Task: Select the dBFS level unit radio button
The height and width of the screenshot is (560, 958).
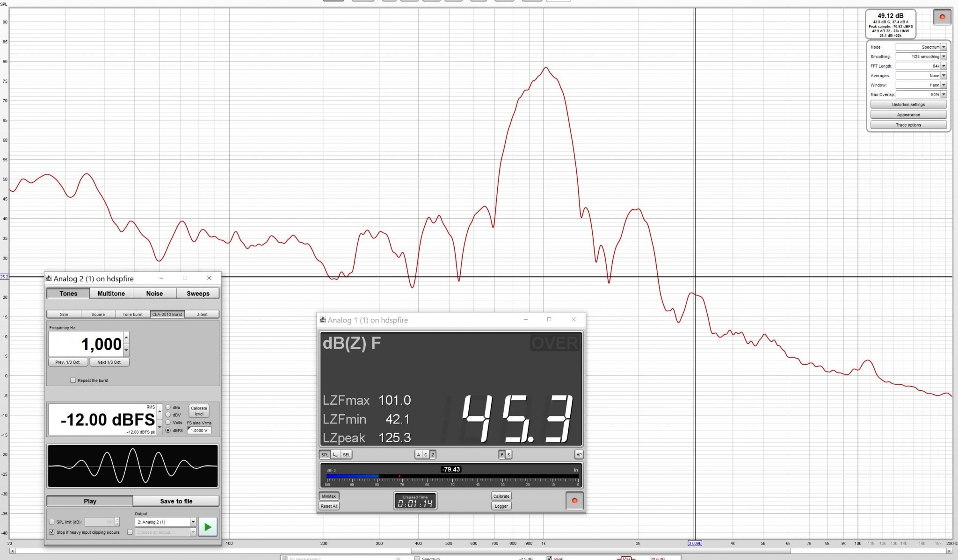Action: (168, 431)
